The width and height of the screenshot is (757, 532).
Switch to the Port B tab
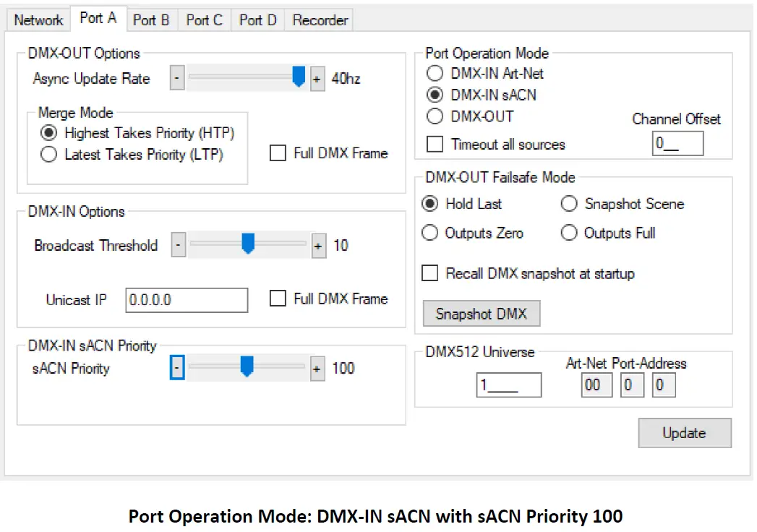[152, 20]
